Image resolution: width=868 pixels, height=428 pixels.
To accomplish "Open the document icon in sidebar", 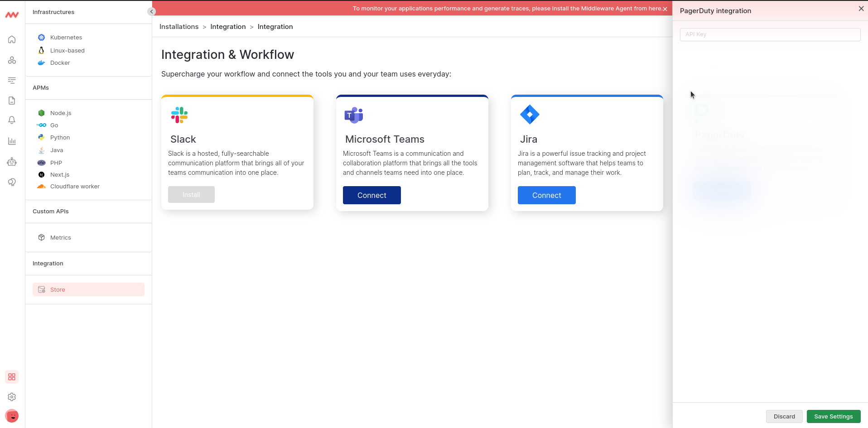I will point(12,101).
